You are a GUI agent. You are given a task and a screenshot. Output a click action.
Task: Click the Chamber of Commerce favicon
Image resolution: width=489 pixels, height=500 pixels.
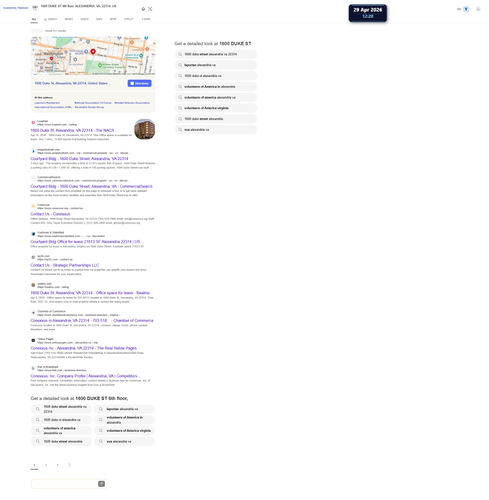(x=33, y=313)
